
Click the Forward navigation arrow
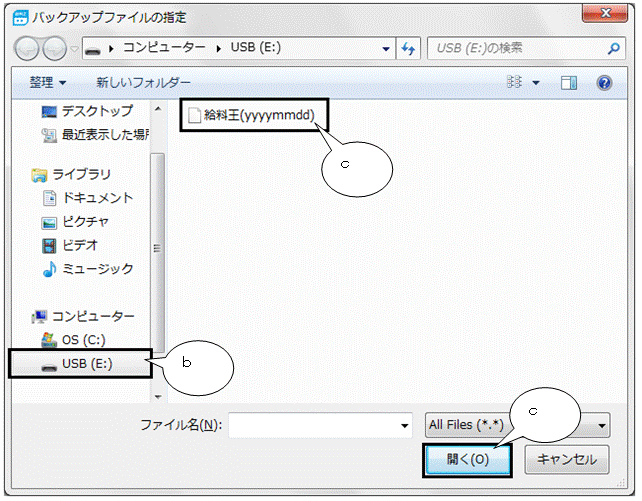54,49
